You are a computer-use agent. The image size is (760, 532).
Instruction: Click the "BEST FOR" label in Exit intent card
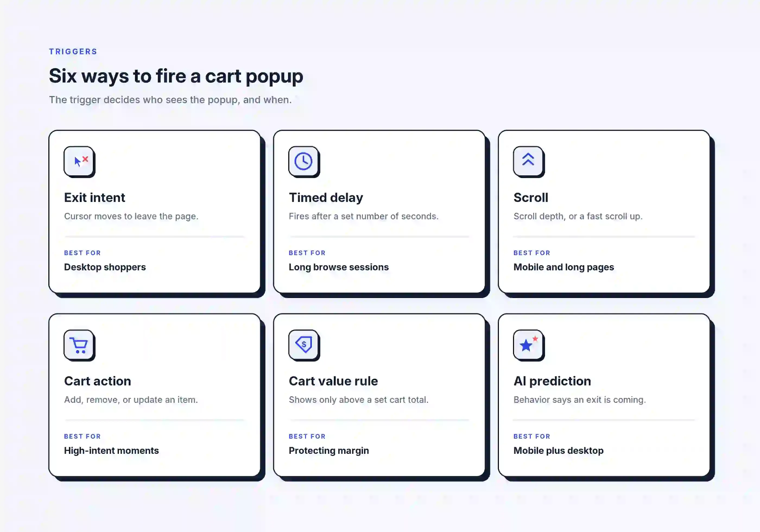83,253
